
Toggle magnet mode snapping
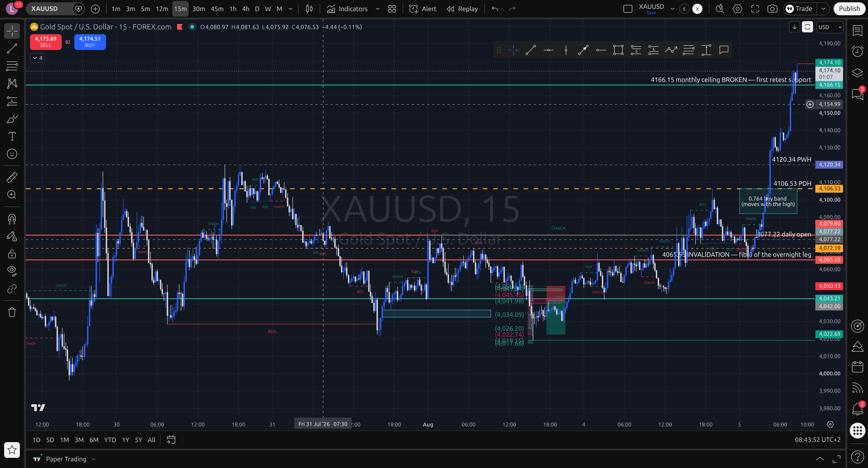point(12,219)
